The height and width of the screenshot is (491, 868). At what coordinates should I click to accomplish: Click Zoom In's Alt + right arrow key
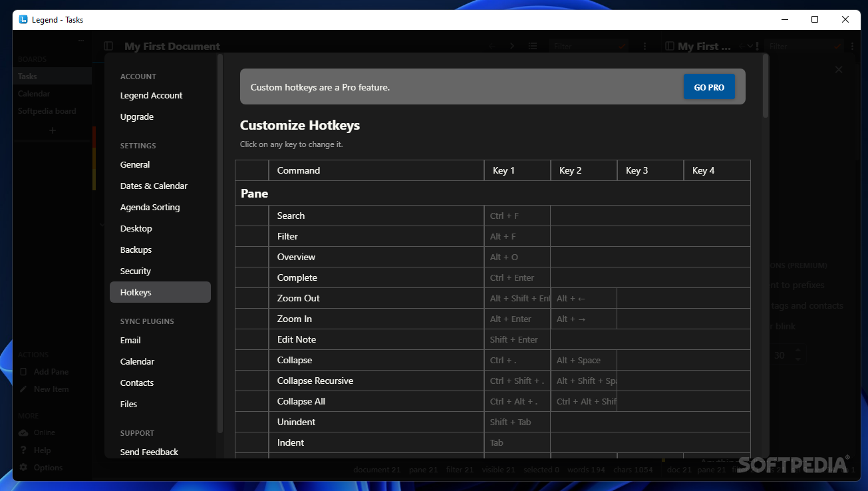click(x=584, y=319)
